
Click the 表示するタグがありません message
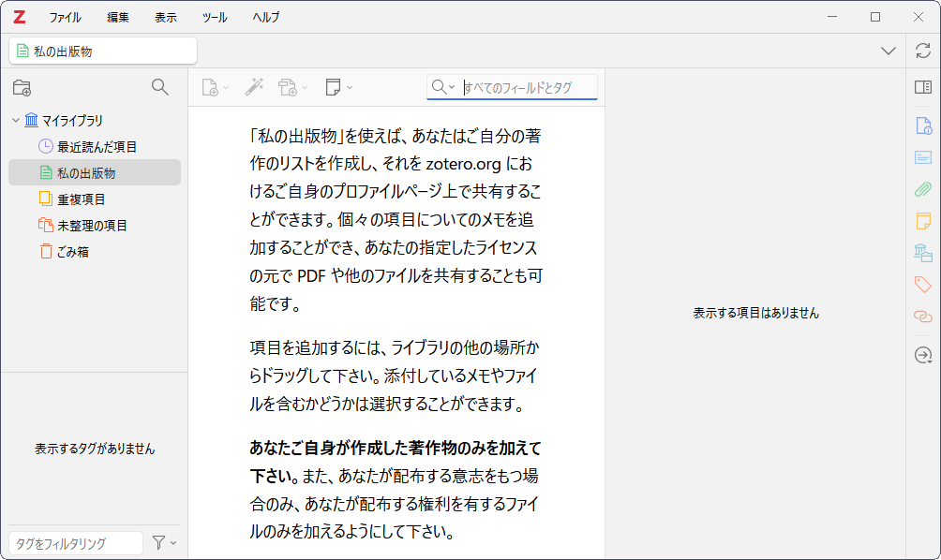click(x=95, y=449)
